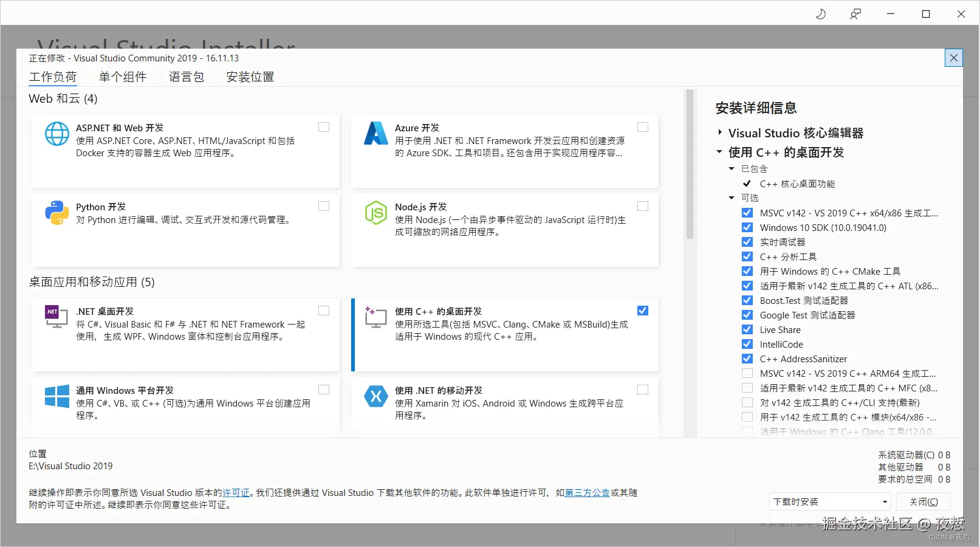Click the .NET 桌面开发 monitor icon
The width and height of the screenshot is (980, 547).
click(57, 317)
